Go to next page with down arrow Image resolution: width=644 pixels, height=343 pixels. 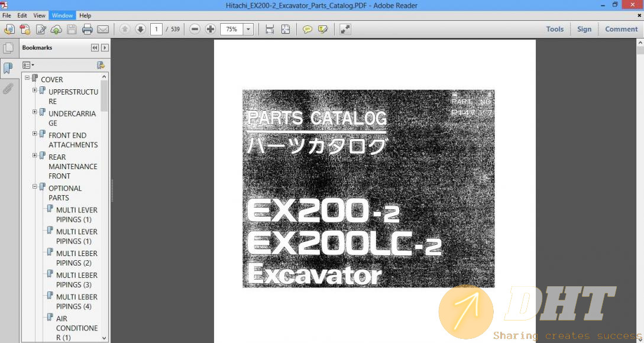tap(141, 29)
